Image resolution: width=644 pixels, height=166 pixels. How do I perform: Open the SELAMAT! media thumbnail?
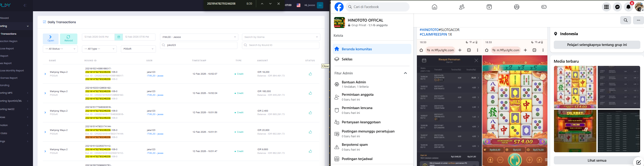(575, 131)
